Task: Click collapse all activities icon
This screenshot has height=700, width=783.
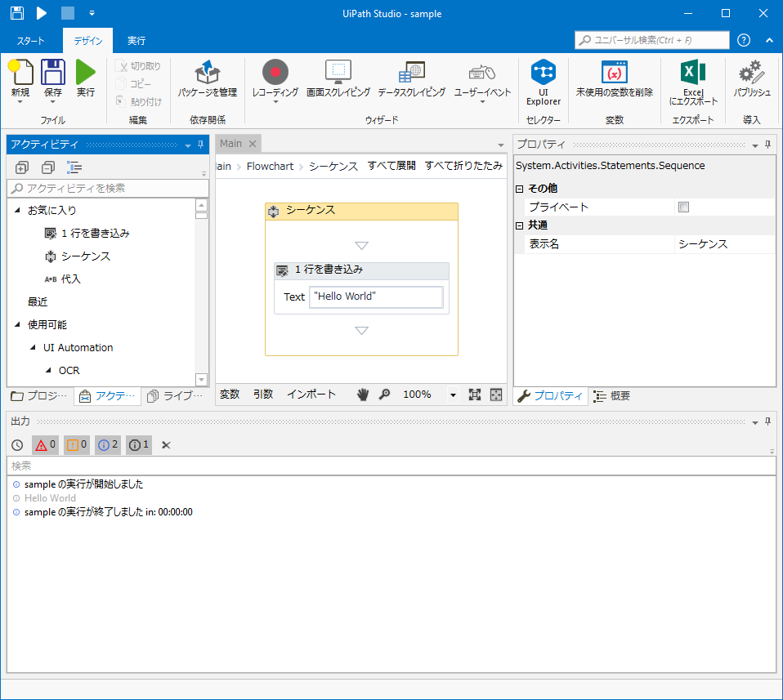Action: coord(48,167)
